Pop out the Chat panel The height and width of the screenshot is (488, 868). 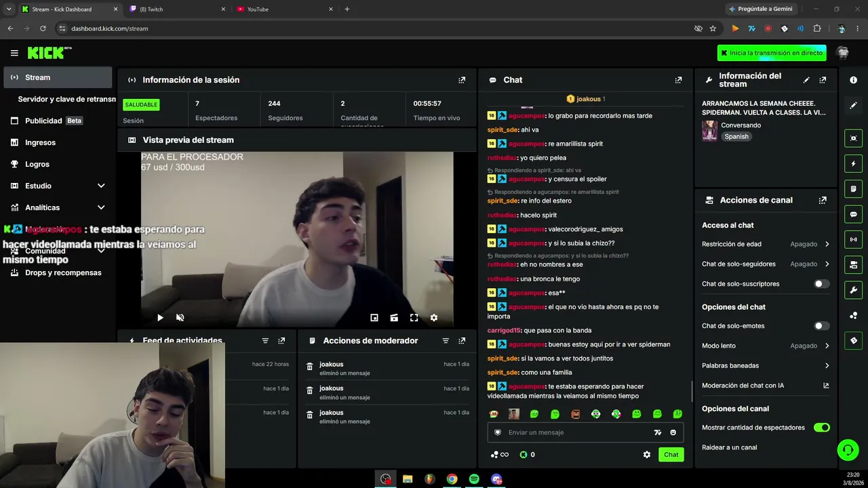[x=678, y=80]
